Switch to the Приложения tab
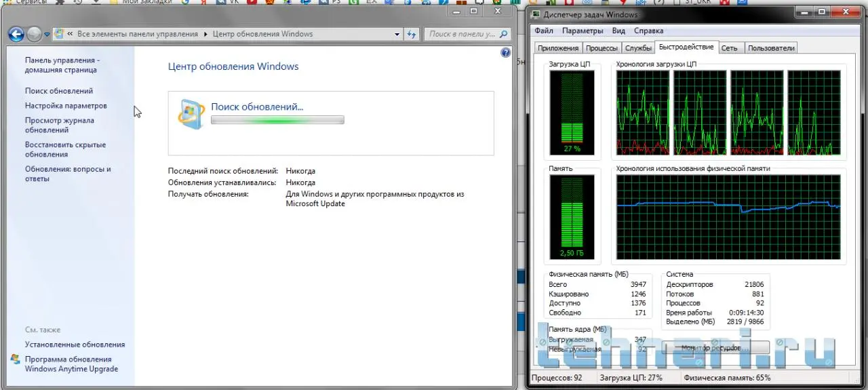The height and width of the screenshot is (390, 868). point(558,48)
